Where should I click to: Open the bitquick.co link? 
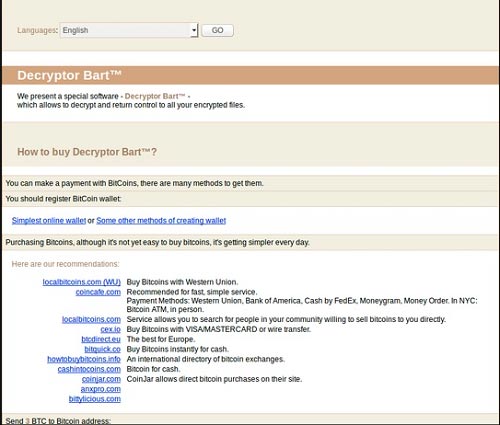pos(102,349)
